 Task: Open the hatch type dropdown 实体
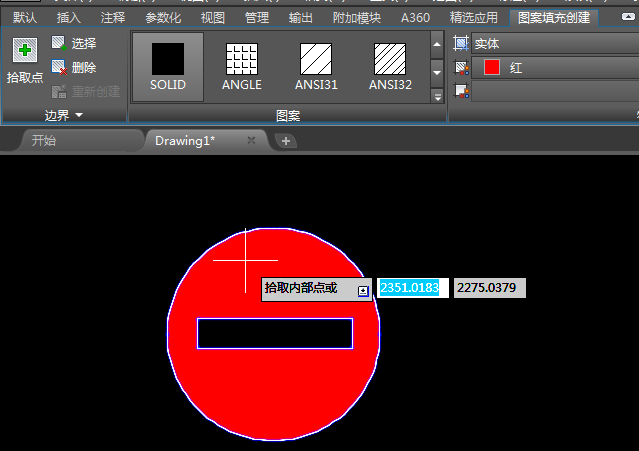(555, 44)
